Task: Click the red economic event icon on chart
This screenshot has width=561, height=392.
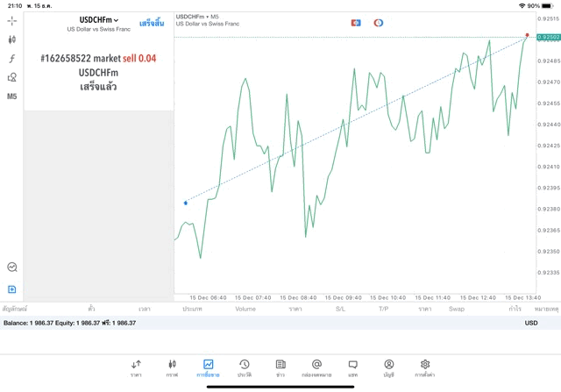Action: pyautogui.click(x=356, y=23)
